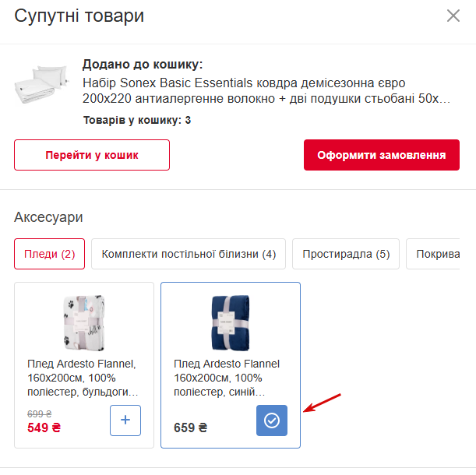
Task: Click the crossed-out 699 ₴ old price
Action: click(39, 413)
